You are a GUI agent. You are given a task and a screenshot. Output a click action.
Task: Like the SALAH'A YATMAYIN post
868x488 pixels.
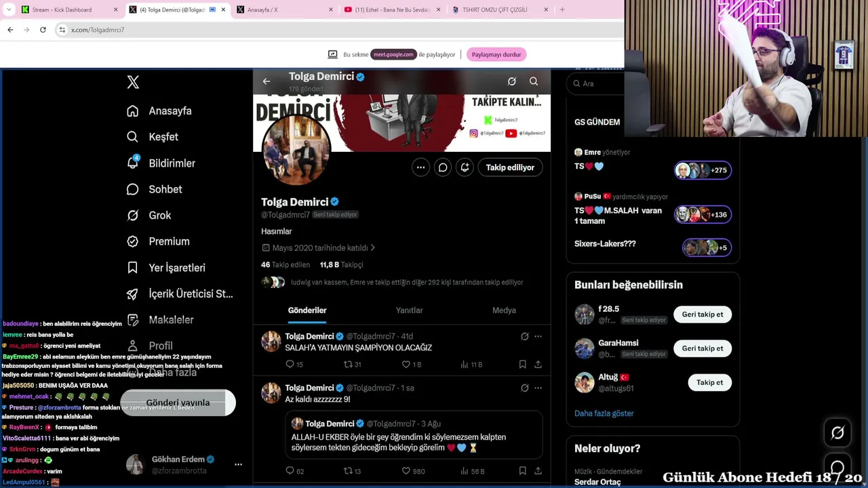[411, 365]
